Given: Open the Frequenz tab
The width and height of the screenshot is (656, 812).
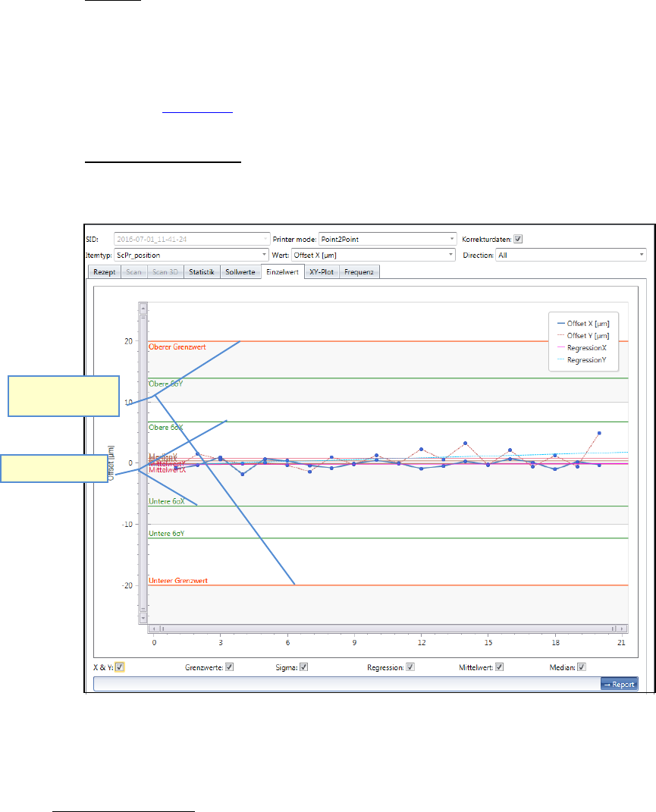Looking at the screenshot, I should point(359,272).
